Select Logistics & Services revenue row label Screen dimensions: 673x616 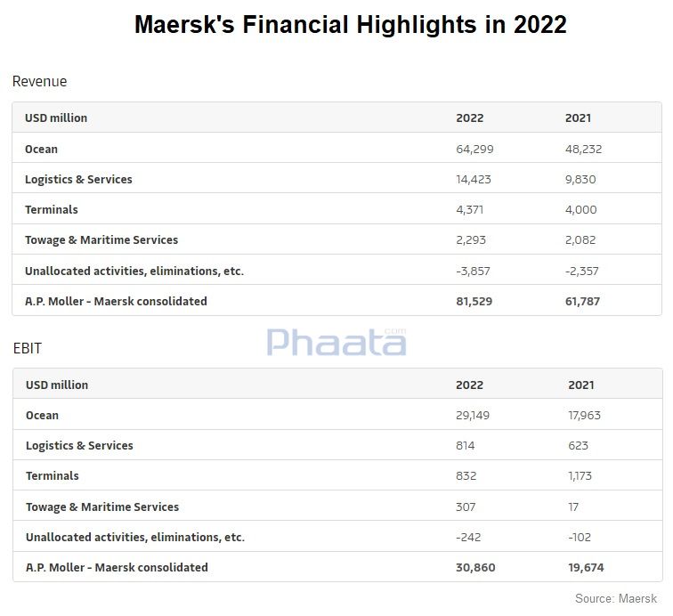[78, 180]
